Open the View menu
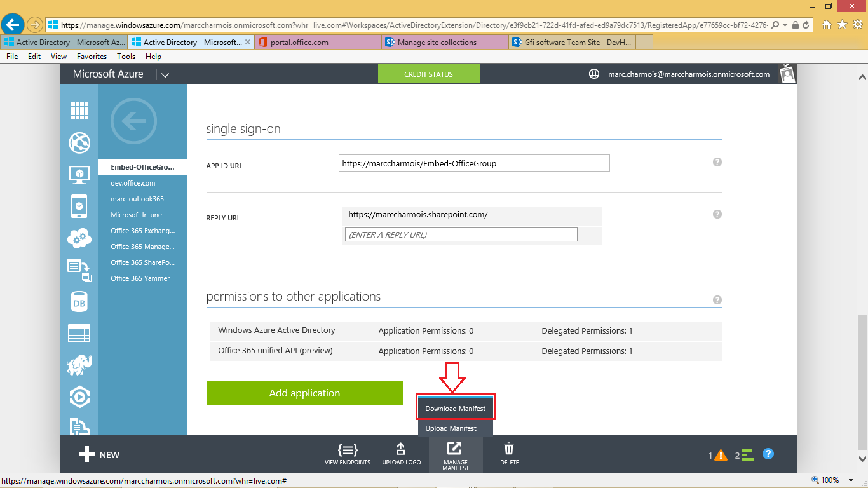The height and width of the screenshot is (488, 868). 58,57
